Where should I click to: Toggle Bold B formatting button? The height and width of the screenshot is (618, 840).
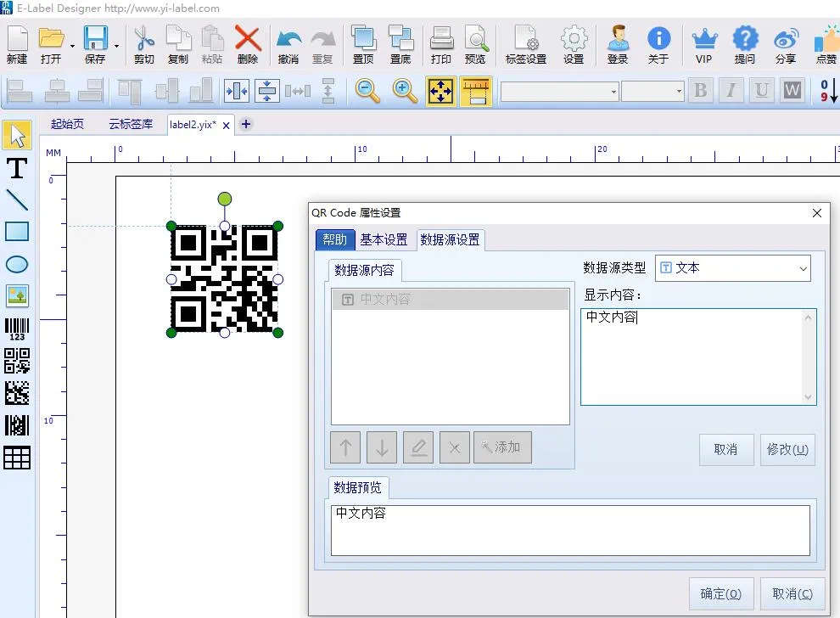[x=700, y=91]
